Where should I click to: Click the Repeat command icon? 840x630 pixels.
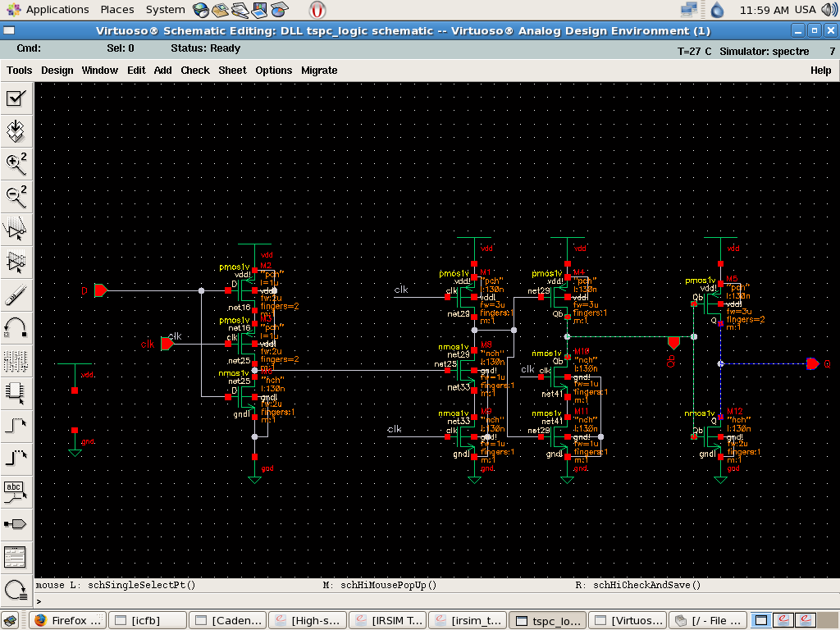pyautogui.click(x=16, y=589)
